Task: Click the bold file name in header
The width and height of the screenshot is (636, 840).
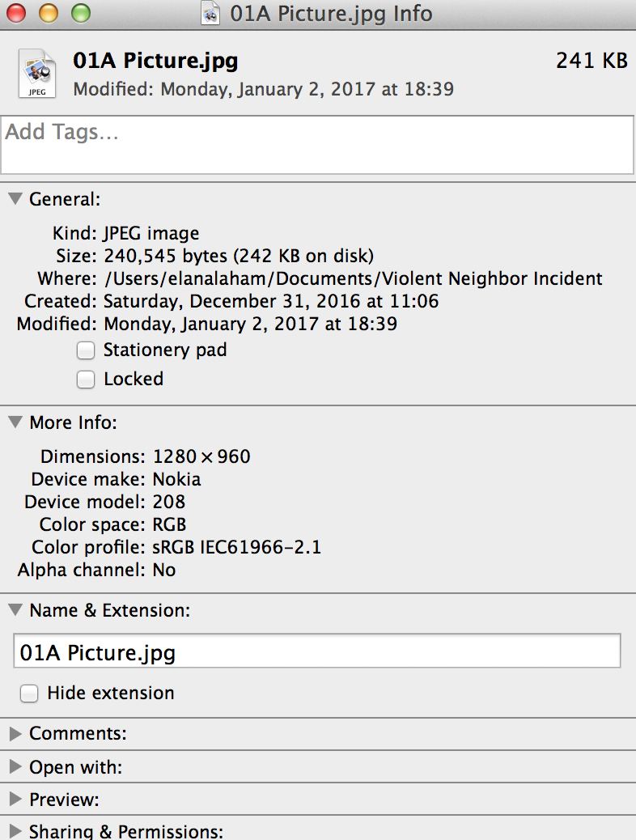Action: (x=155, y=61)
